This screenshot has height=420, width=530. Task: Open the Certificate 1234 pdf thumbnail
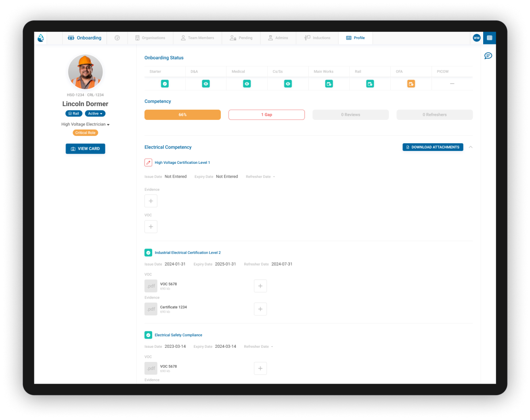[x=151, y=309]
